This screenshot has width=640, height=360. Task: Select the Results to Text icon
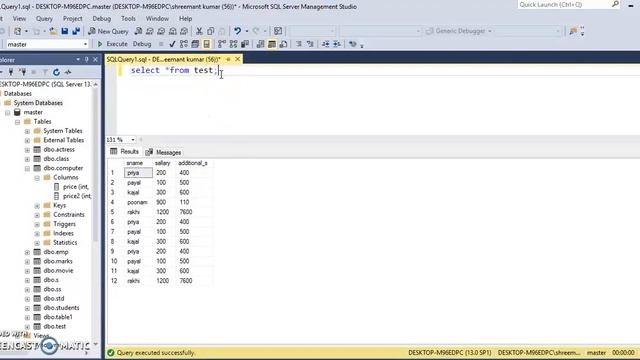260,44
